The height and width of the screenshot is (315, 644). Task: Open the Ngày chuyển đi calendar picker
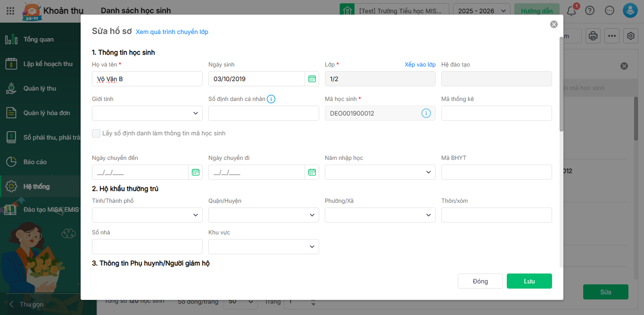coord(312,172)
